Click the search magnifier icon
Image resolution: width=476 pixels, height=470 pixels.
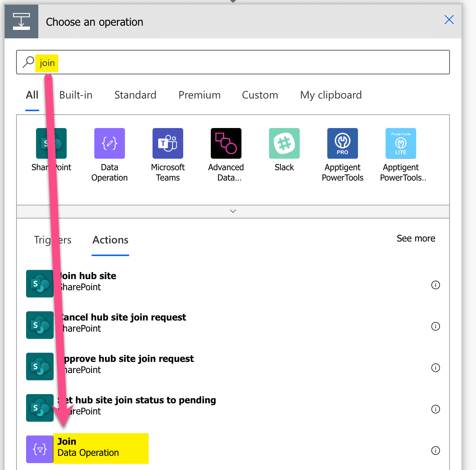[28, 62]
